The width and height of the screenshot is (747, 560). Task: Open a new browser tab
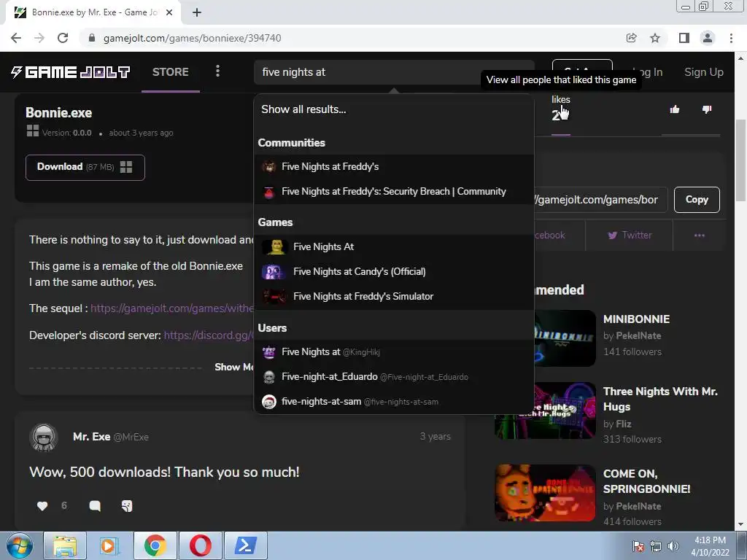(x=197, y=12)
